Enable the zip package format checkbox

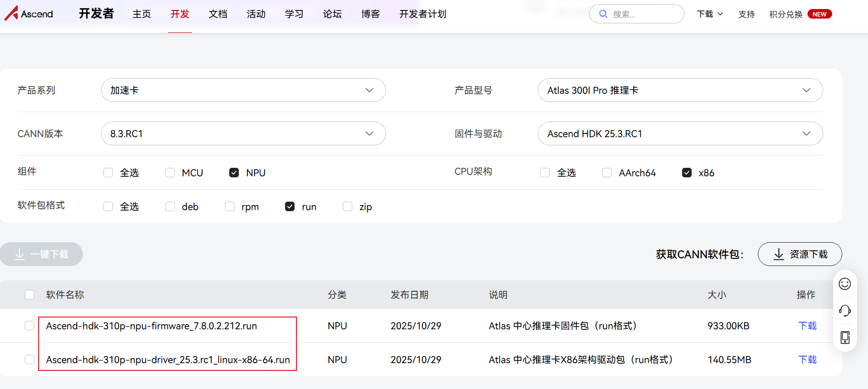click(347, 206)
